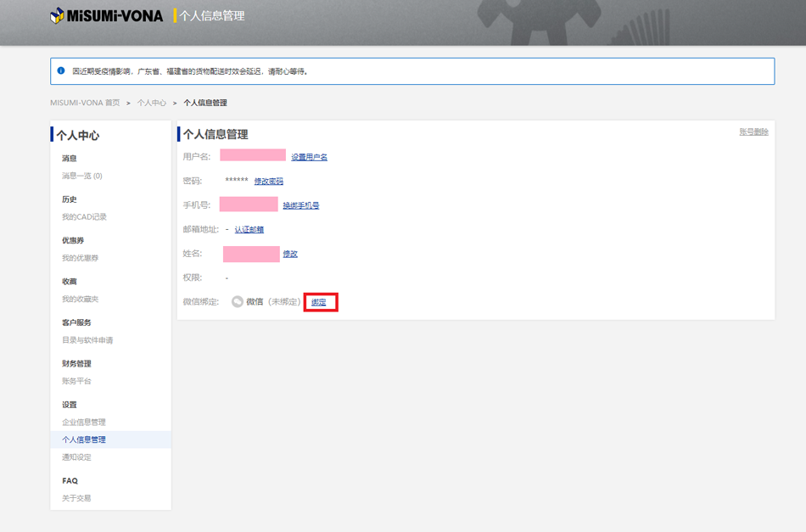Open 消息一览 (0) in sidebar
The width and height of the screenshot is (806, 532).
point(81,176)
